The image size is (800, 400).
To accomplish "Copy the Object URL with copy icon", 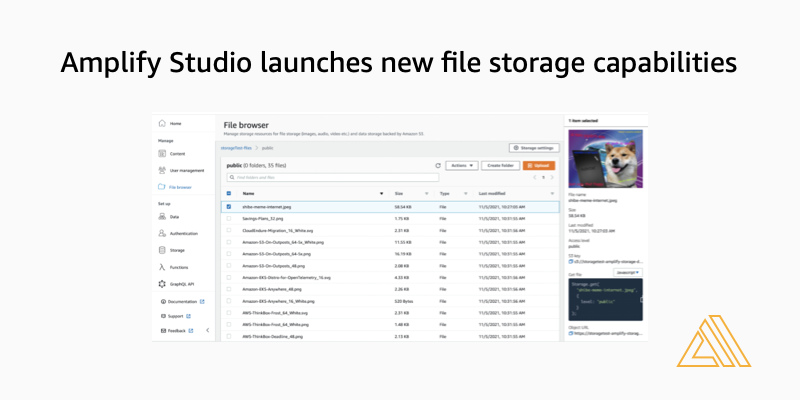I will click(571, 333).
